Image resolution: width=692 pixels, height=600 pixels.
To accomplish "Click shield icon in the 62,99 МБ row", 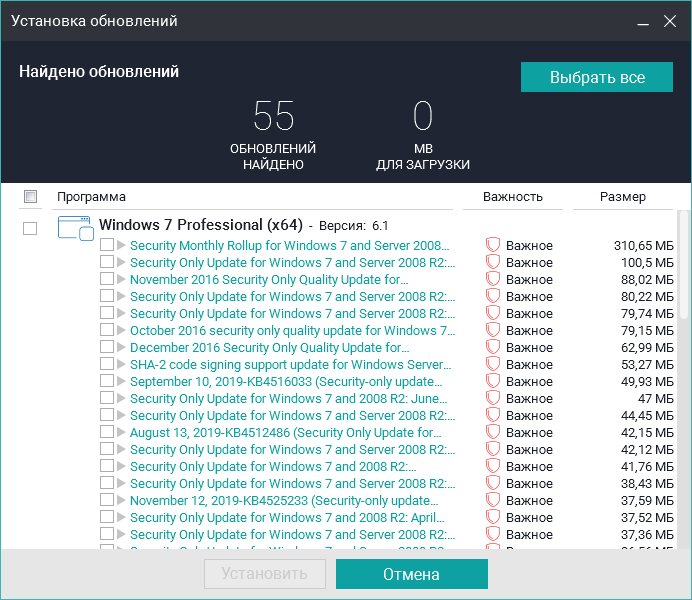I will pos(493,347).
